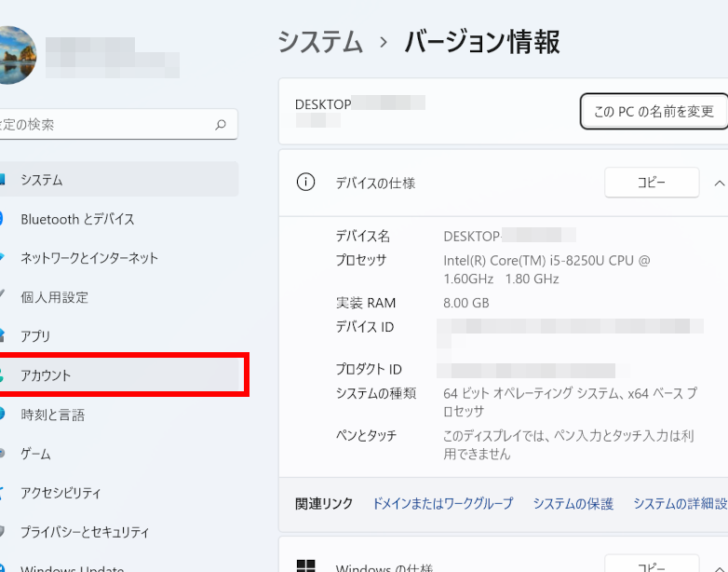This screenshot has width=728, height=572.
Task: Open 個人用設定 in the sidebar
Action: [119, 297]
